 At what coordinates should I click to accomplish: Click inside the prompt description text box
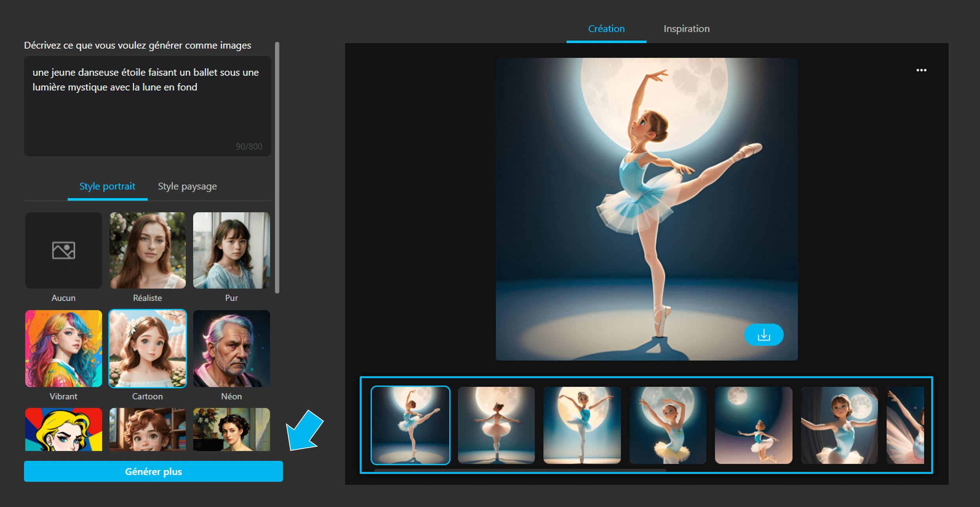[147, 114]
